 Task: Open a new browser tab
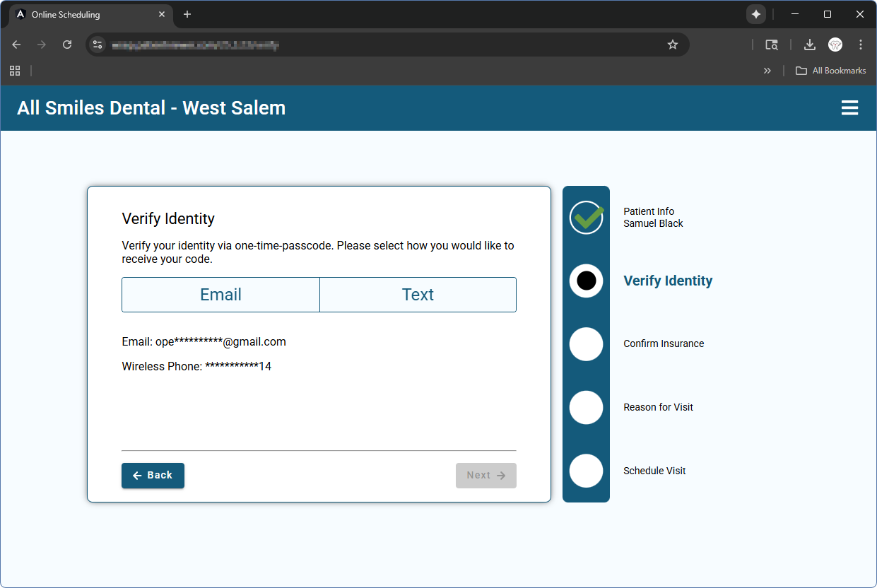[x=187, y=14]
